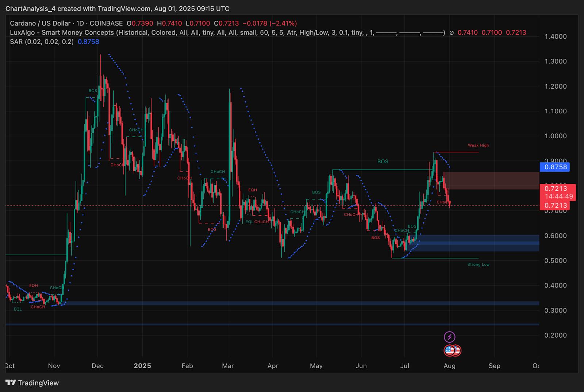584x392 pixels.
Task: Click the 2025 label on the time axis
Action: [142, 366]
